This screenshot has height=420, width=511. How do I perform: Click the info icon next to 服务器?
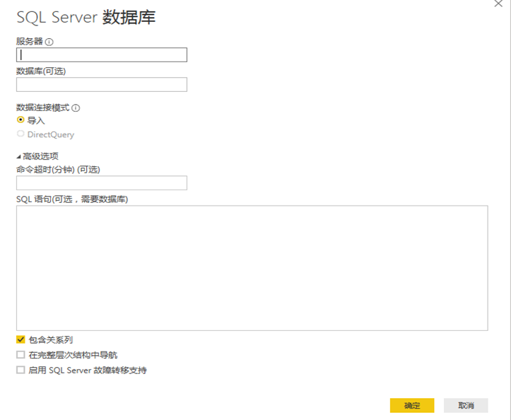click(x=49, y=42)
